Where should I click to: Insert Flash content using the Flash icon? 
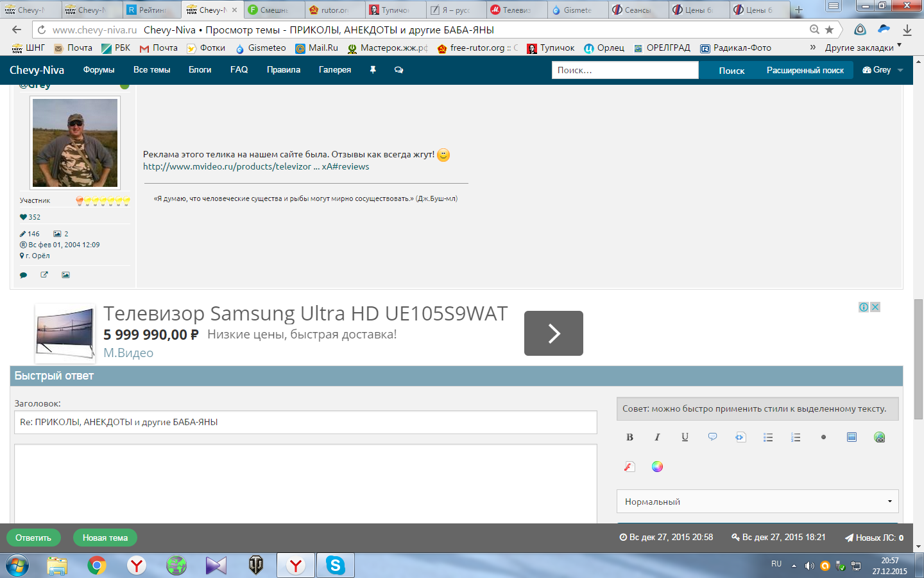(629, 467)
